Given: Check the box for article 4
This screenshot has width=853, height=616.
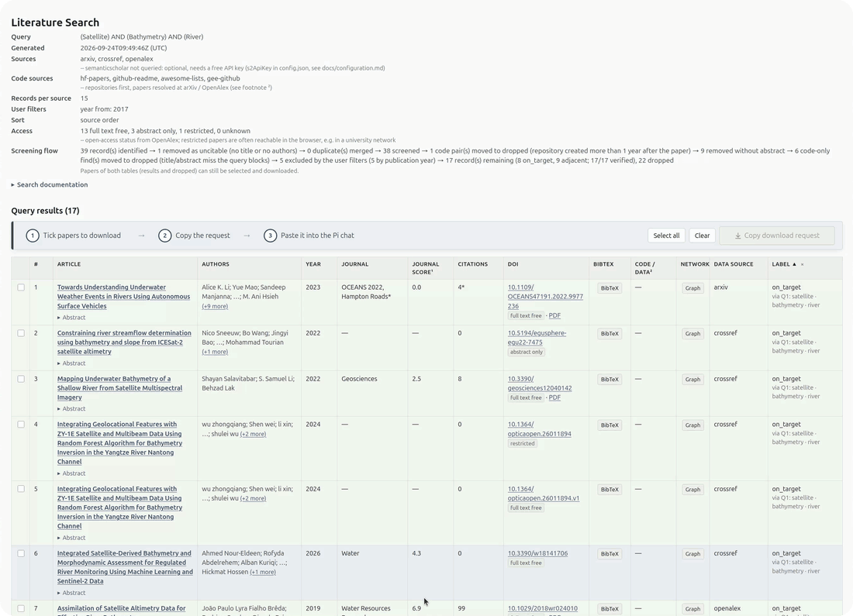Looking at the screenshot, I should (x=21, y=424).
